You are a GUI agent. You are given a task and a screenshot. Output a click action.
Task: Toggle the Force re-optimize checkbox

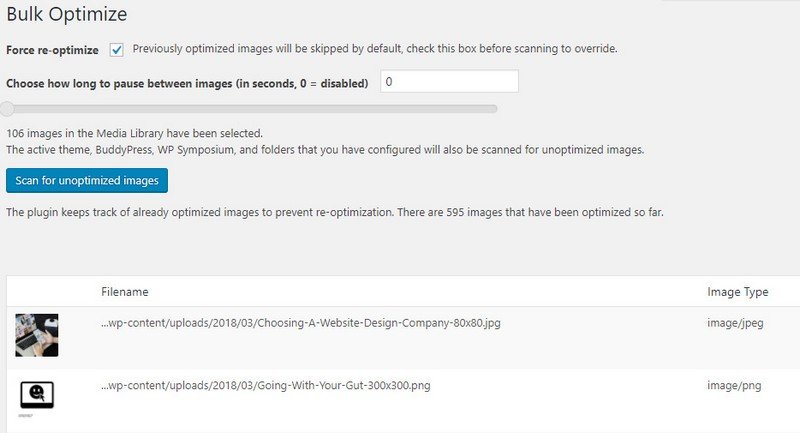pos(116,50)
